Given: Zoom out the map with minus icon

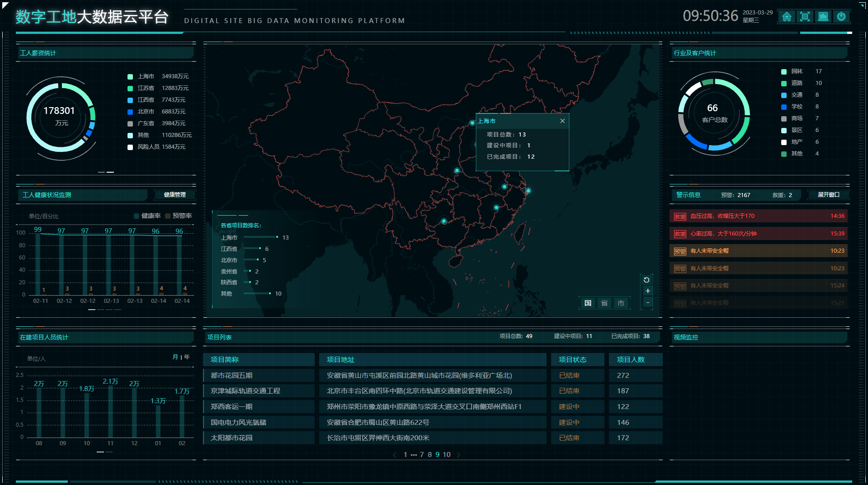Looking at the screenshot, I should click(x=647, y=302).
